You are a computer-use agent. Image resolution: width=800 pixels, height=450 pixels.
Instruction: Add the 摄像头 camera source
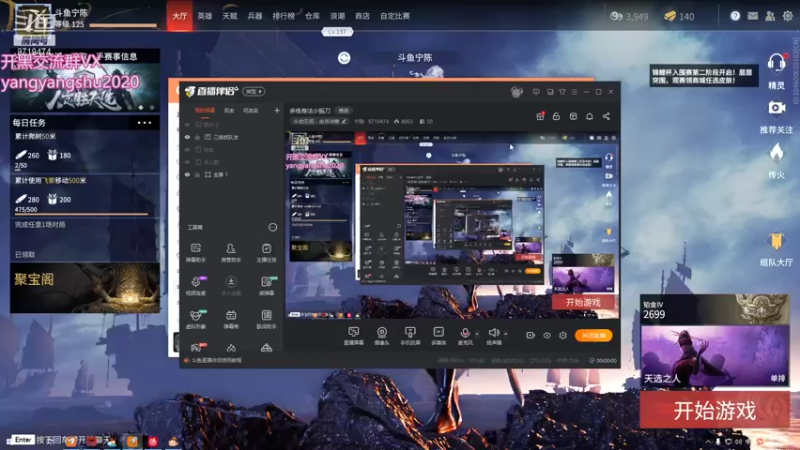tap(382, 336)
